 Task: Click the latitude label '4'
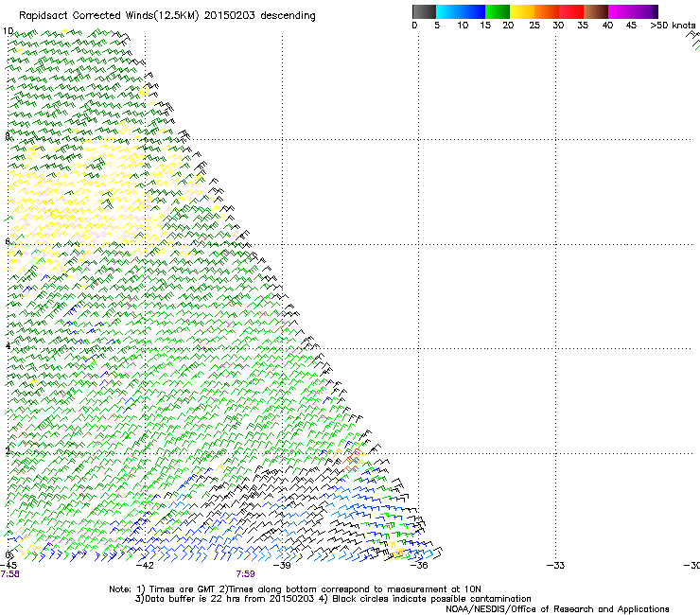click(8, 345)
